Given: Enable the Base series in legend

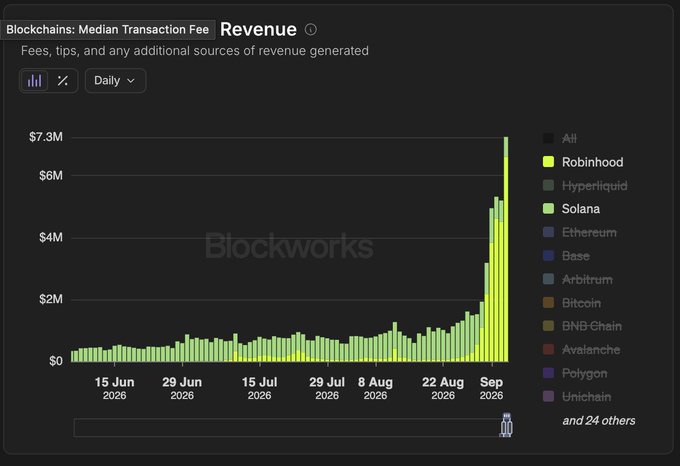Looking at the screenshot, I should [566, 256].
